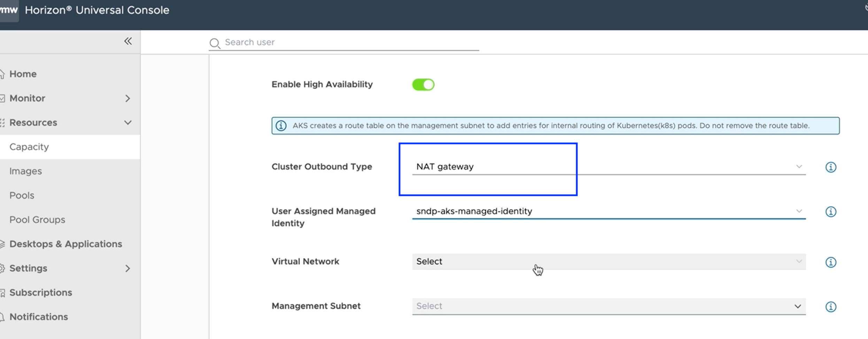Open info icon for Virtual Network

(x=831, y=262)
